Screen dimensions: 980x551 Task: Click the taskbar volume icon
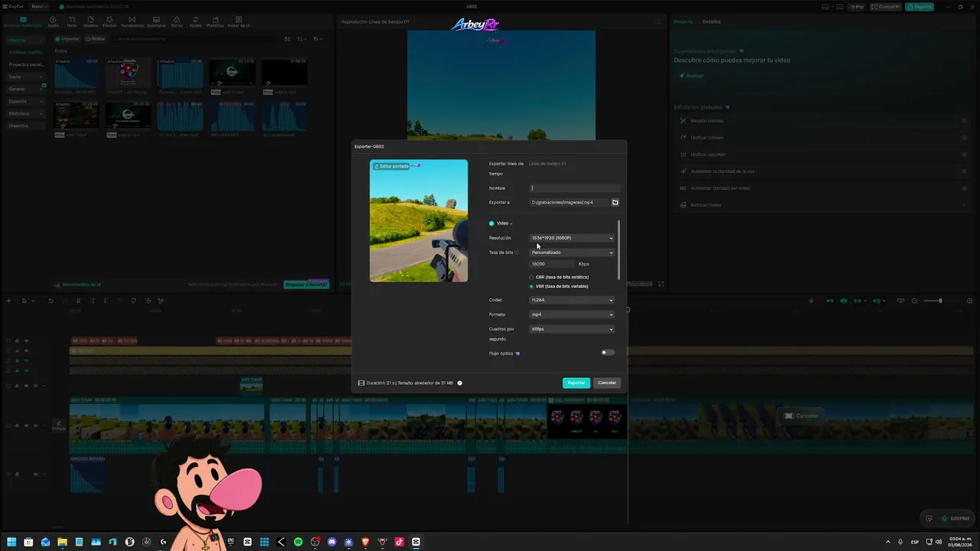[939, 542]
